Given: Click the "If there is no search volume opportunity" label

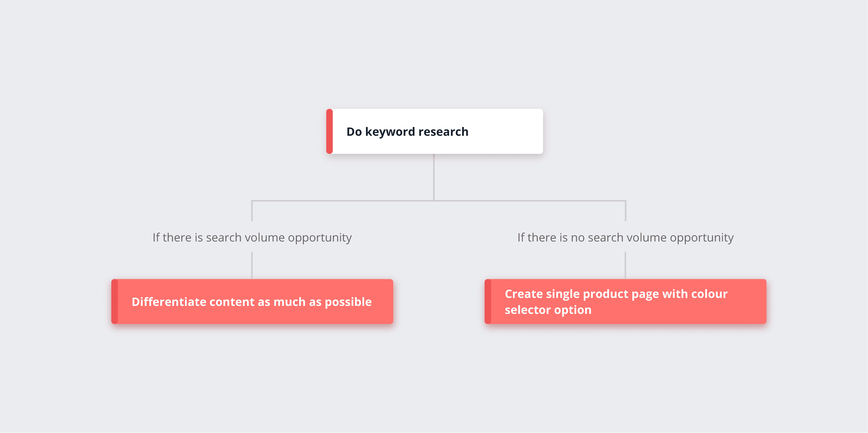Looking at the screenshot, I should [x=625, y=238].
